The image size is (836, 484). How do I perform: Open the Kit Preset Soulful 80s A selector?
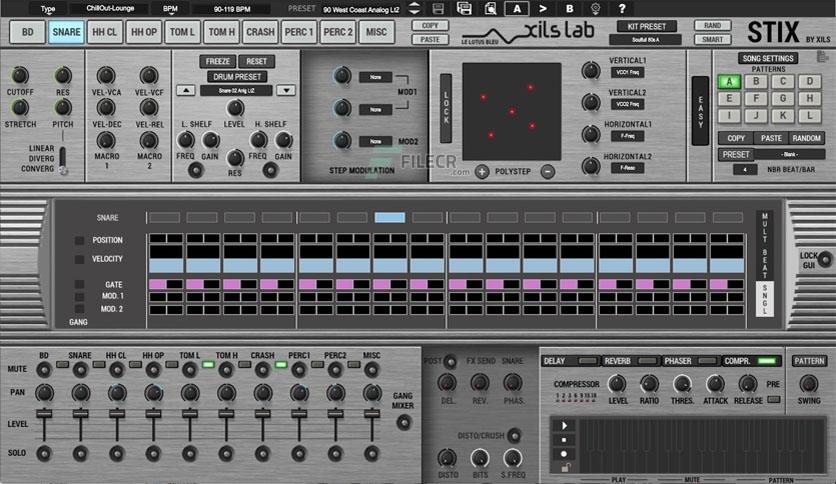[x=646, y=39]
